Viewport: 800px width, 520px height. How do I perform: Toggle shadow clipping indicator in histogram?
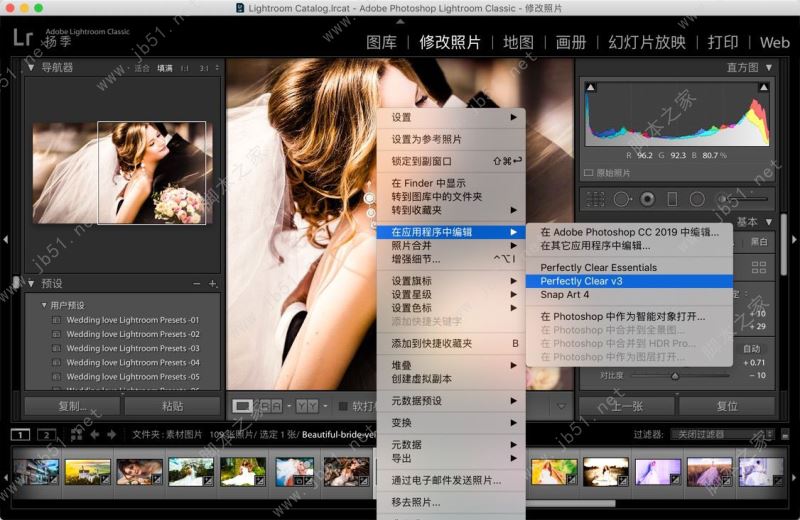tap(591, 87)
